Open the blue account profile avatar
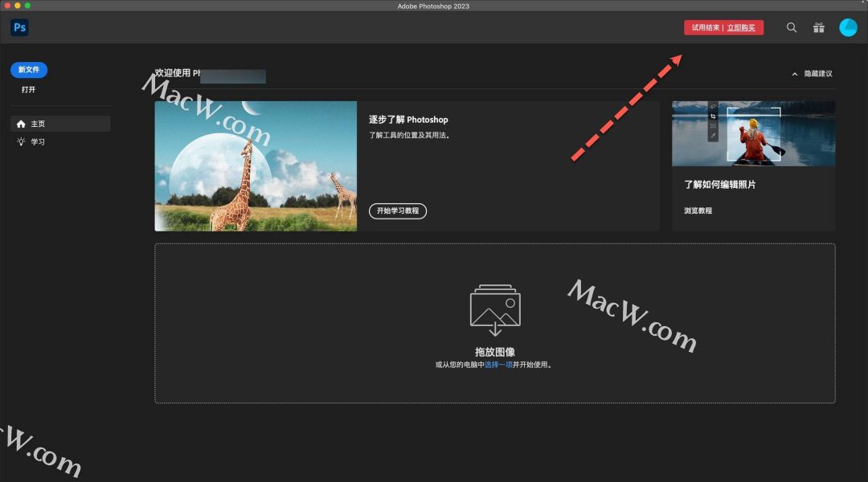Viewport: 868px width, 482px height. (848, 27)
